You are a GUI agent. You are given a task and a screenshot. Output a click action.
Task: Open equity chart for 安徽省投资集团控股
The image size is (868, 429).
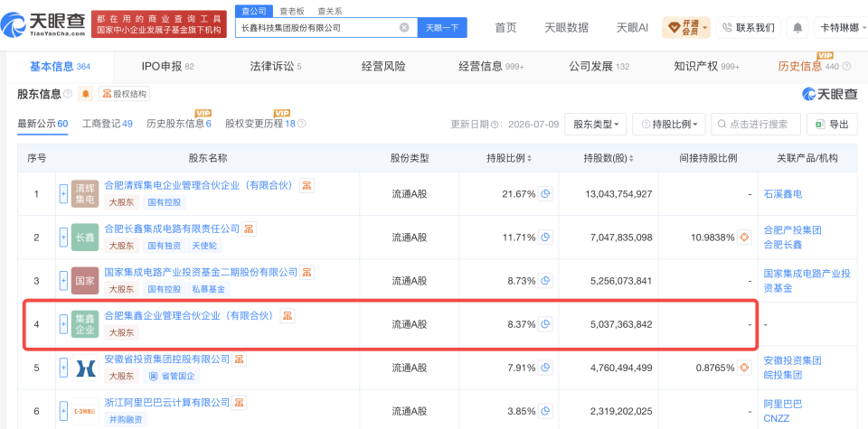tap(239, 359)
